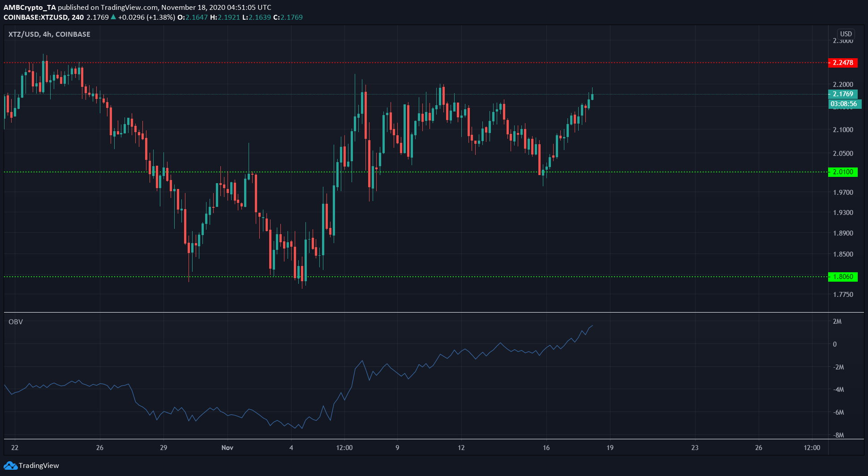Select the green 2.0100 support price label
868x476 pixels.
pos(842,172)
